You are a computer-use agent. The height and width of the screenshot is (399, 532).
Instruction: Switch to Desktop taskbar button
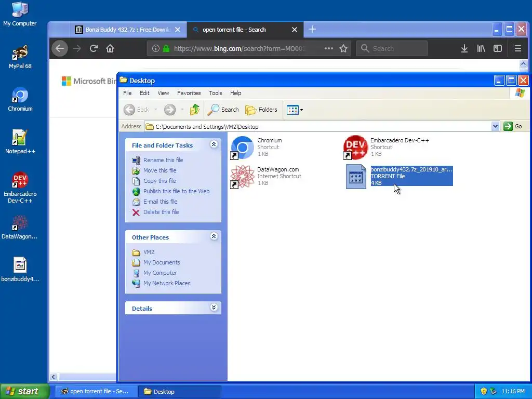click(x=179, y=392)
